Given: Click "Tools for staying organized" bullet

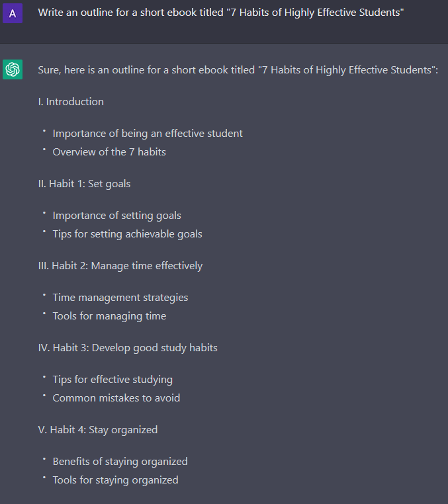Looking at the screenshot, I should tap(115, 480).
